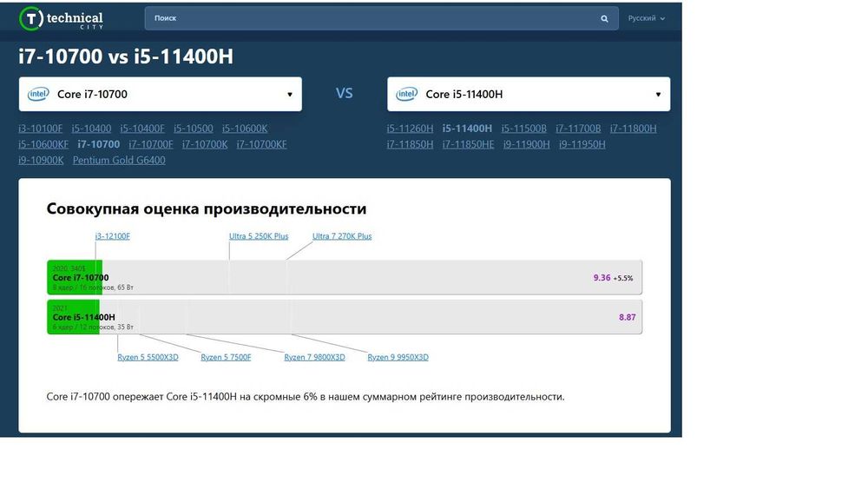Open the i3-10100F link
This screenshot has height=489, width=868.
[x=41, y=129]
